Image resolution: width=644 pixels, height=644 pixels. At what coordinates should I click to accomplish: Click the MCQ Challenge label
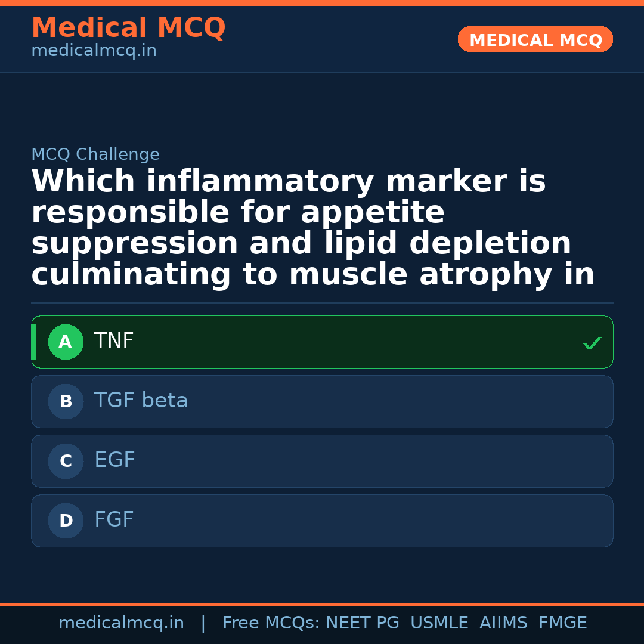[x=95, y=155]
